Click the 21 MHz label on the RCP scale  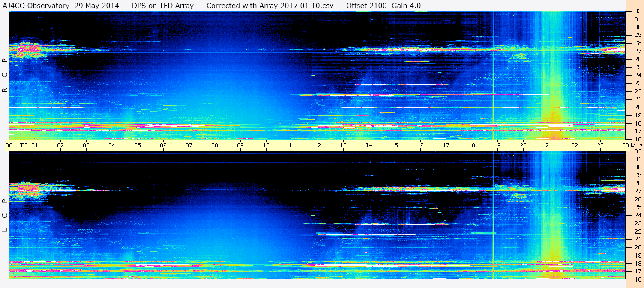coord(637,99)
